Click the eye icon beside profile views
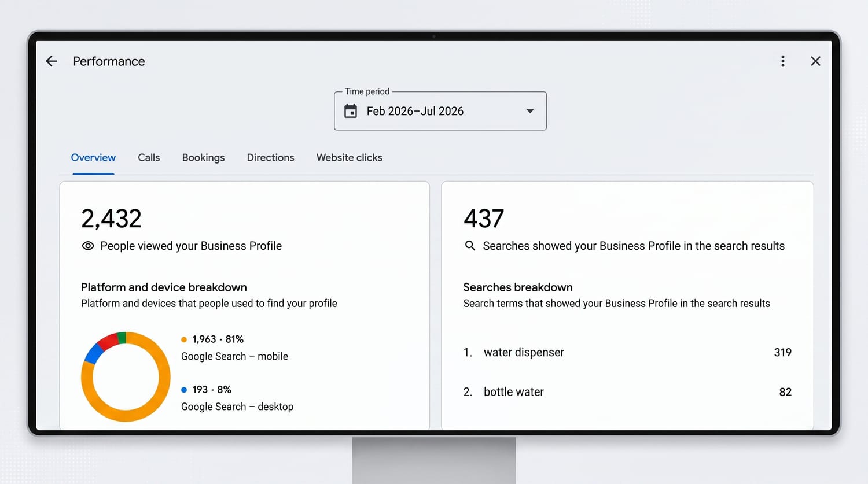This screenshot has height=484, width=868. pos(88,246)
